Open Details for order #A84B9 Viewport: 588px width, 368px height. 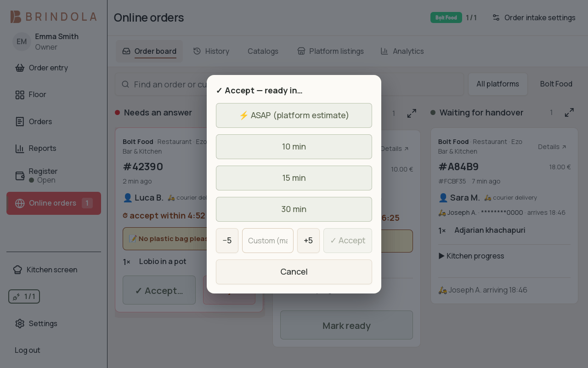[552, 147]
